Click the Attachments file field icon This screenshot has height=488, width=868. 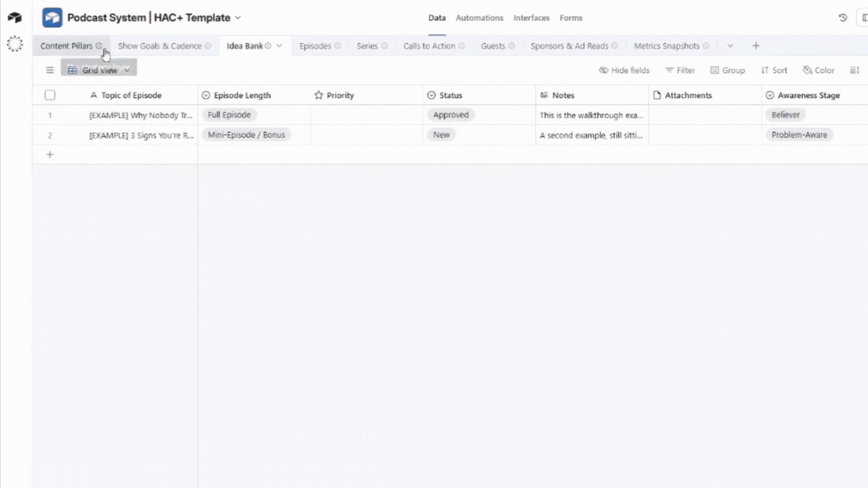click(657, 95)
